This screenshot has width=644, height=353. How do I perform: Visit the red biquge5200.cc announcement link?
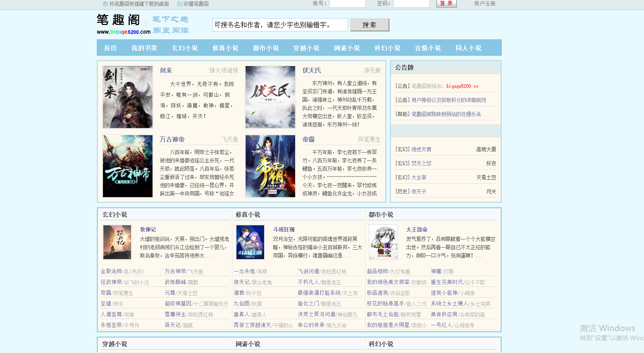click(462, 86)
